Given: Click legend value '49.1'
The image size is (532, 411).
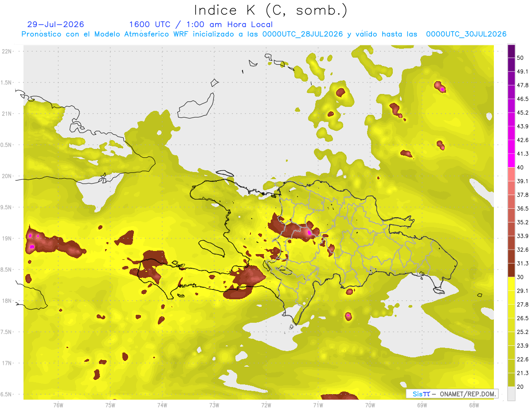Looking at the screenshot, I should click(x=523, y=71).
